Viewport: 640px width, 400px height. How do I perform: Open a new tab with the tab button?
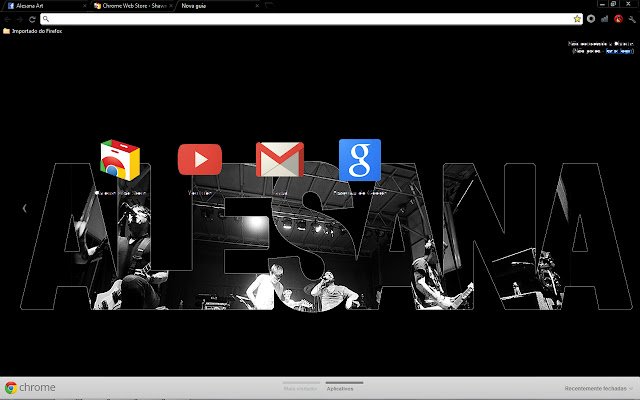click(x=269, y=5)
